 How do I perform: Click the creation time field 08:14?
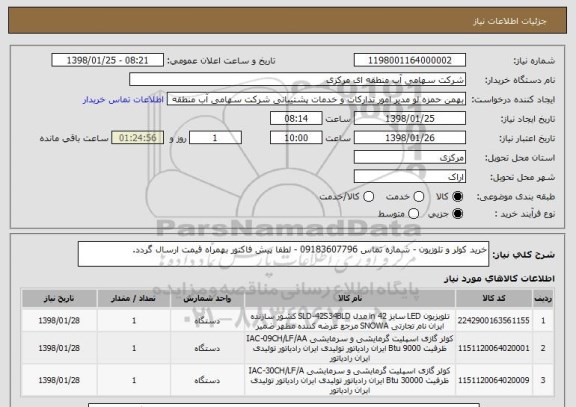(296, 119)
